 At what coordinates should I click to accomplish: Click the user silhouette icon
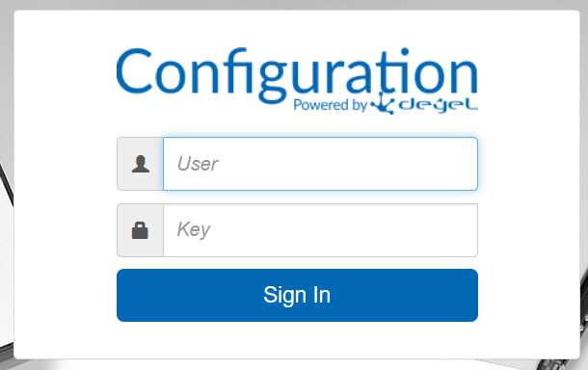(140, 164)
